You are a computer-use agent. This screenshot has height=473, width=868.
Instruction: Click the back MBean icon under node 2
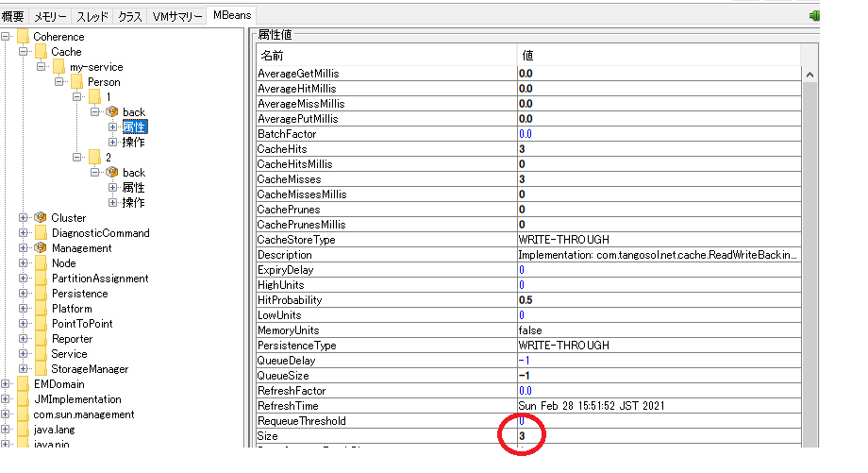point(112,172)
